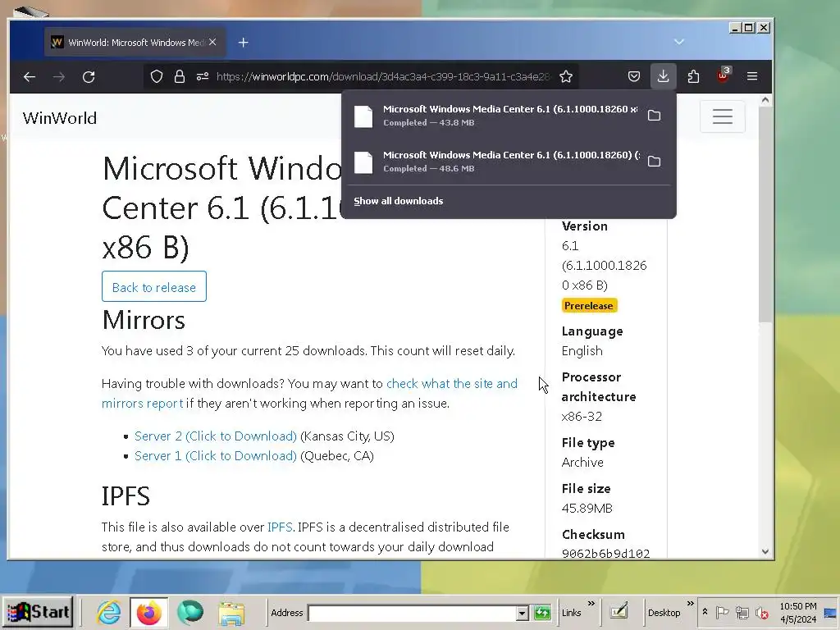840x630 pixels.
Task: Click the address bar URL field
Action: 383,76
